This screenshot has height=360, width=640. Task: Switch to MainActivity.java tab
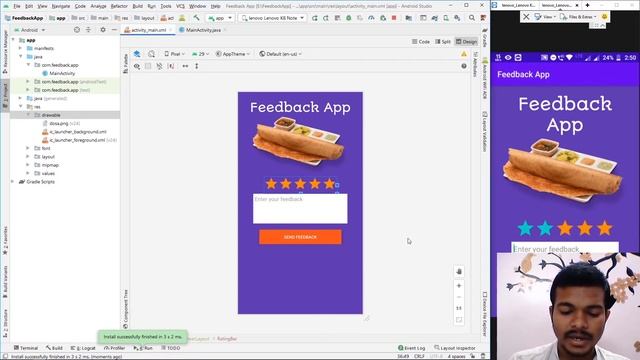(x=203, y=30)
